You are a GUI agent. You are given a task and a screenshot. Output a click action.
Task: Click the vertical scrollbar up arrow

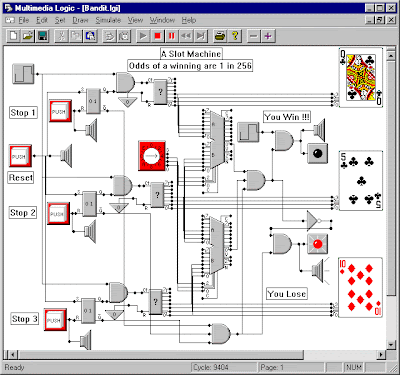point(392,56)
